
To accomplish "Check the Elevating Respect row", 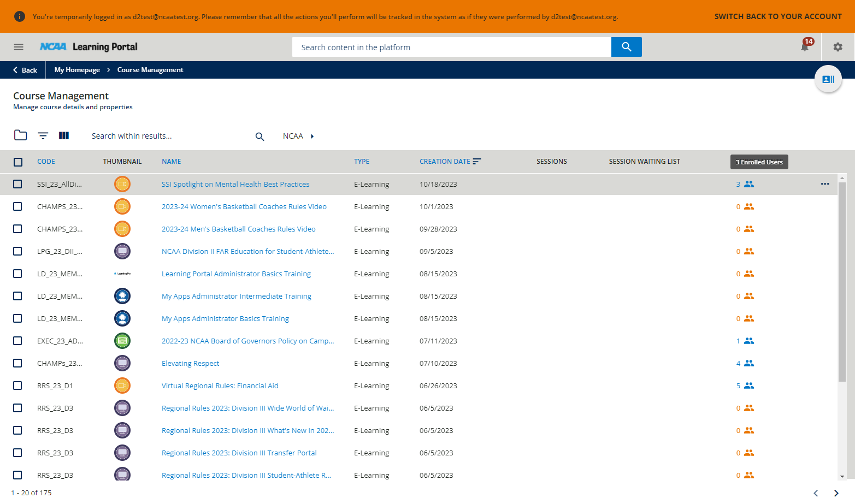I will click(17, 363).
